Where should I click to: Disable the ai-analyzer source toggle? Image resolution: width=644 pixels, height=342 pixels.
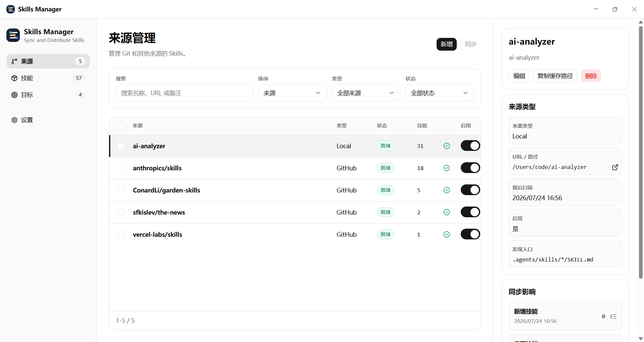pyautogui.click(x=470, y=146)
